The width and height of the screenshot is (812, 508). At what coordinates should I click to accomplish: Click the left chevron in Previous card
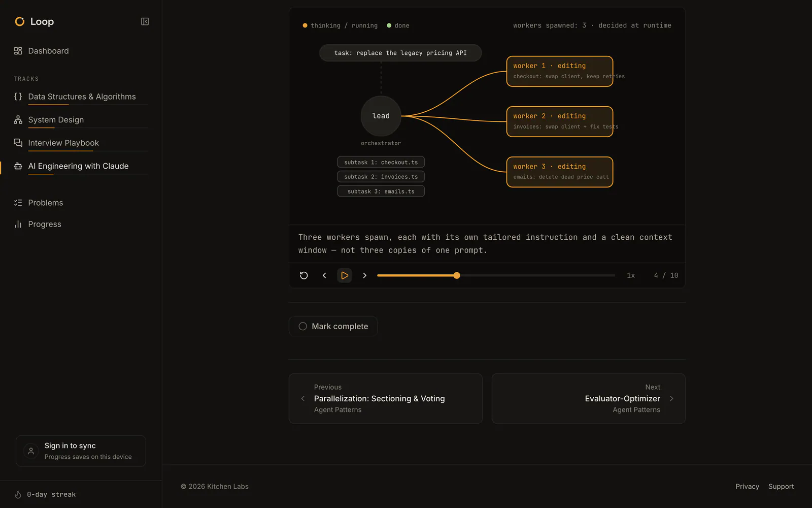click(303, 399)
